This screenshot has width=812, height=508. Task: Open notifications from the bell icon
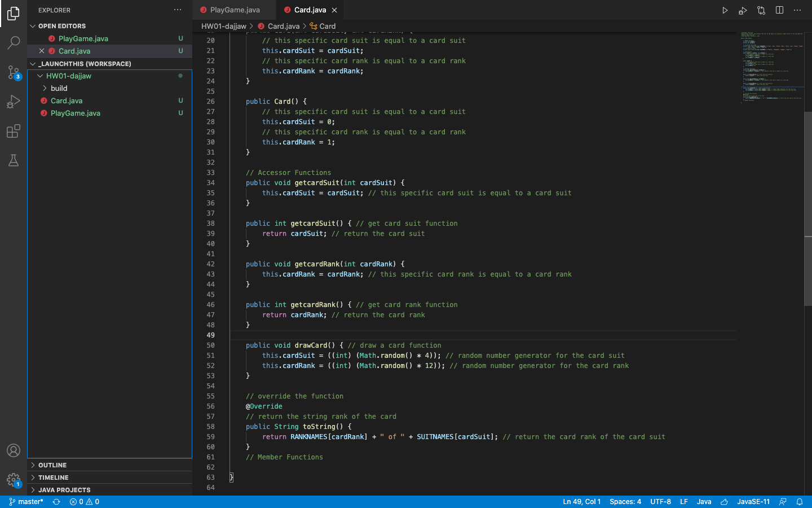point(800,501)
